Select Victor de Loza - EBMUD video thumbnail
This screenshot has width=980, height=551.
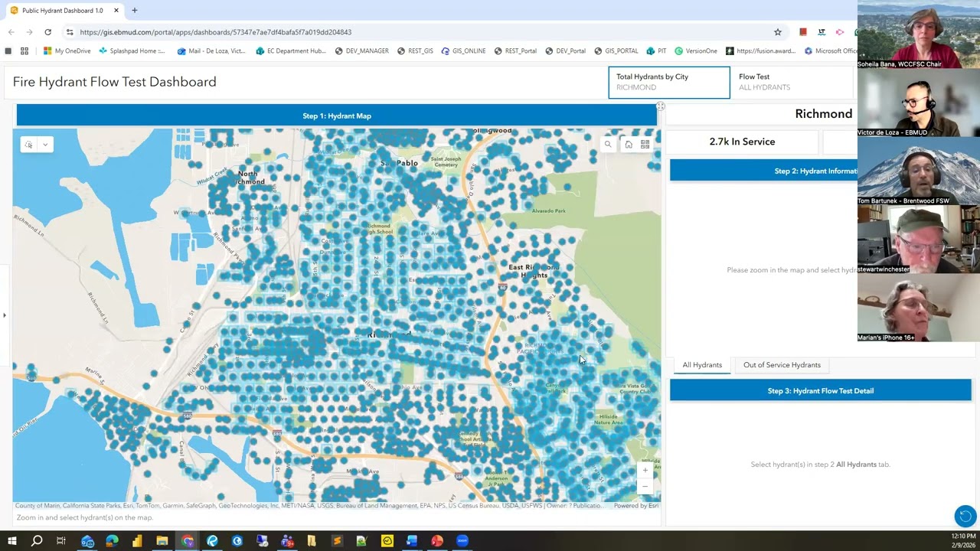pyautogui.click(x=919, y=103)
